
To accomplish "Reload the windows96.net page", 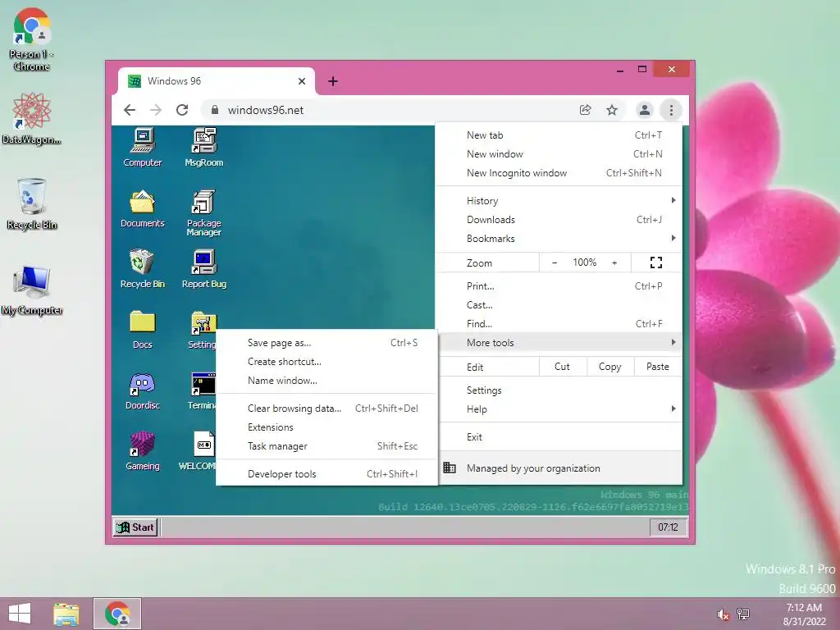I will pyautogui.click(x=182, y=110).
